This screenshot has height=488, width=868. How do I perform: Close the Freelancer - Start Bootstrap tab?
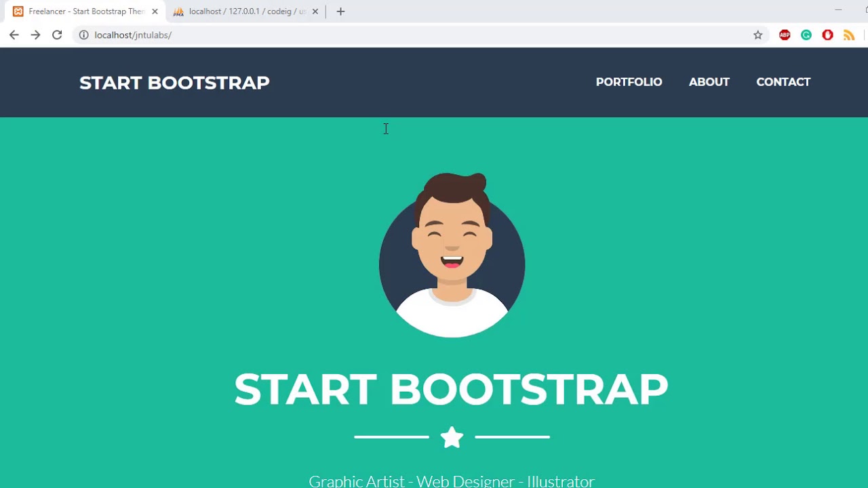(155, 12)
